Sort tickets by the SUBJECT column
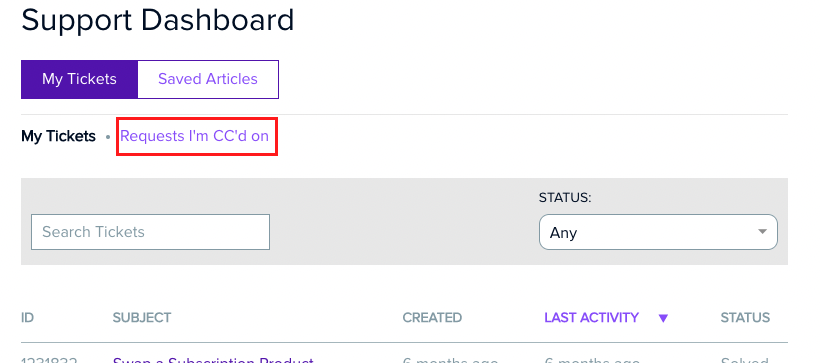Screen dimensions: 820x363 click(x=142, y=317)
